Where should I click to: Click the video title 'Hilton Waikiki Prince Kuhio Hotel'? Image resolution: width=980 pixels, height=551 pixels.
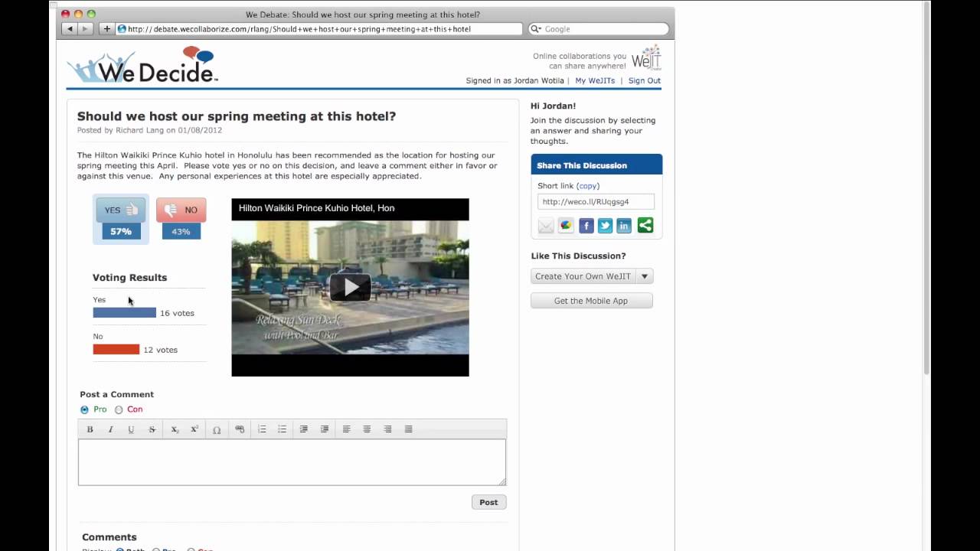tap(316, 208)
